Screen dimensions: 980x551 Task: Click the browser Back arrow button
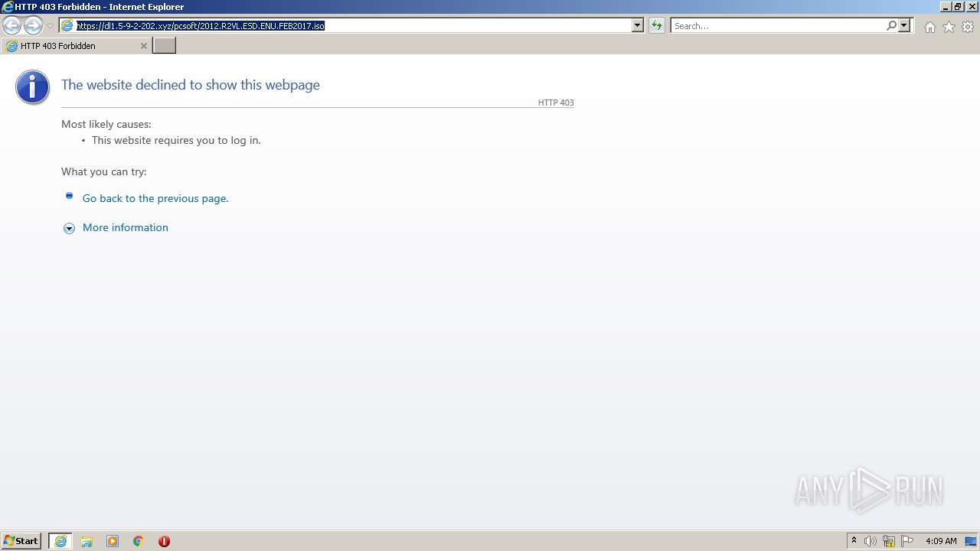[11, 25]
